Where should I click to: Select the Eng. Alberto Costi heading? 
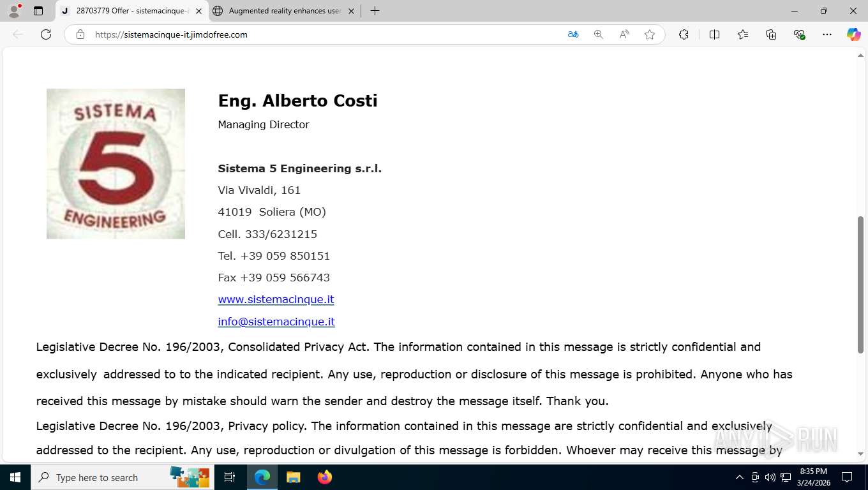(297, 101)
